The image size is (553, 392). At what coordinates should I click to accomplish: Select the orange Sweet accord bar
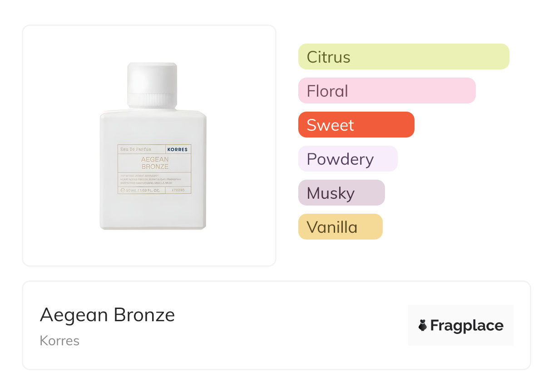356,125
